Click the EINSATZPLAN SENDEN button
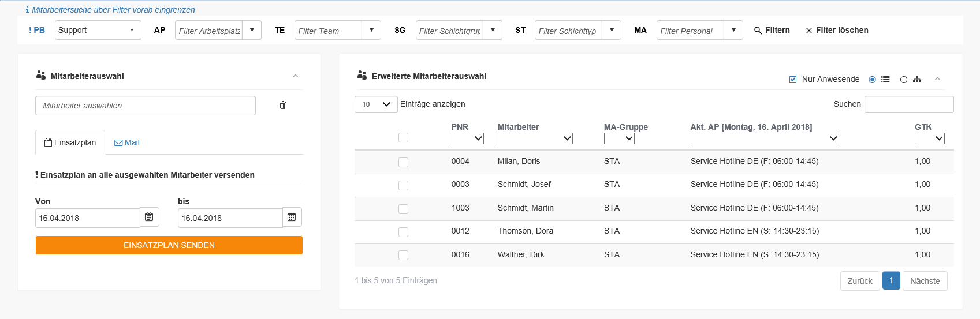980x319 pixels. click(169, 245)
